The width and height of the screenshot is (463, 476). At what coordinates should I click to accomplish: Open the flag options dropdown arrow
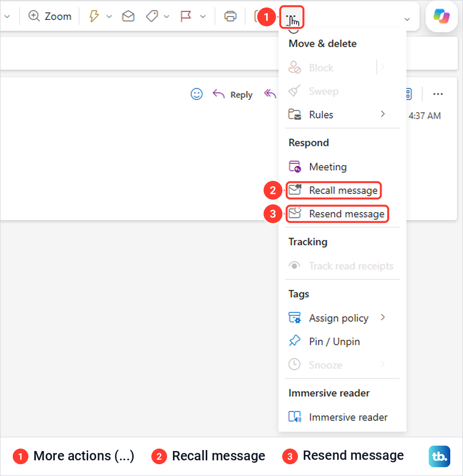[x=203, y=16]
